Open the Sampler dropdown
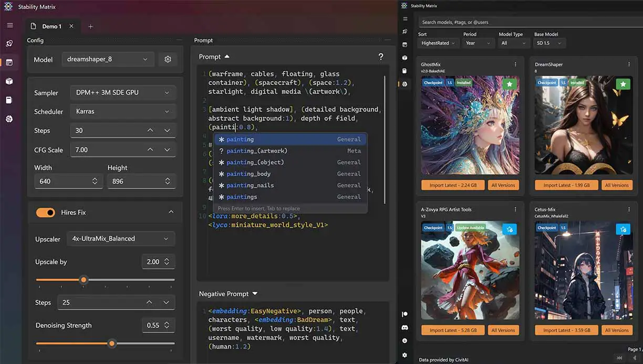 coord(122,92)
